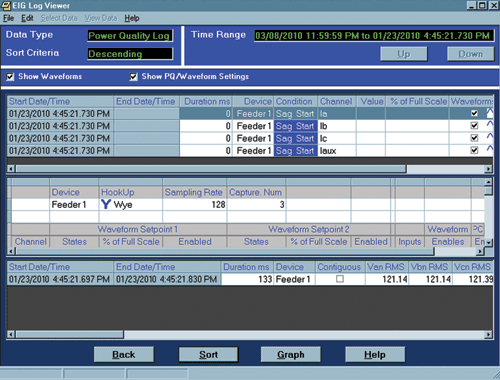Click the Iaux channel cell
The image size is (500, 380).
pos(337,151)
